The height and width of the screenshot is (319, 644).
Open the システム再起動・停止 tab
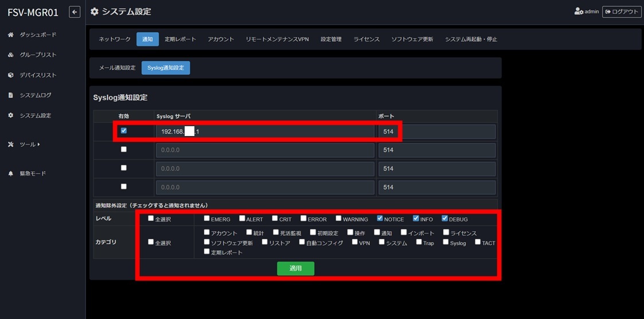pyautogui.click(x=471, y=40)
